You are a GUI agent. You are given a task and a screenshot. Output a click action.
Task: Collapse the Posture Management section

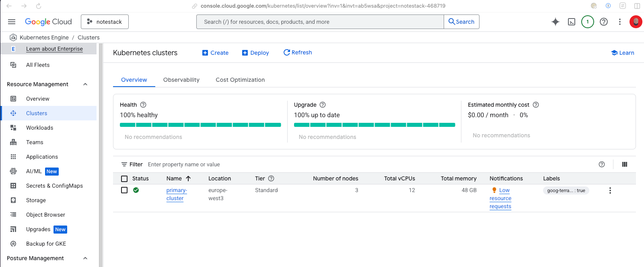click(x=85, y=258)
